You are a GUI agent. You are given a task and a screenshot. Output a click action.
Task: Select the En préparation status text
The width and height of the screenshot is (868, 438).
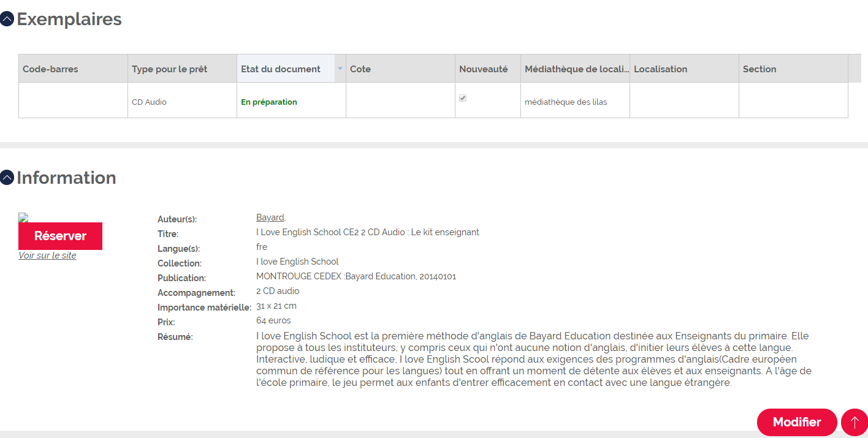[269, 102]
